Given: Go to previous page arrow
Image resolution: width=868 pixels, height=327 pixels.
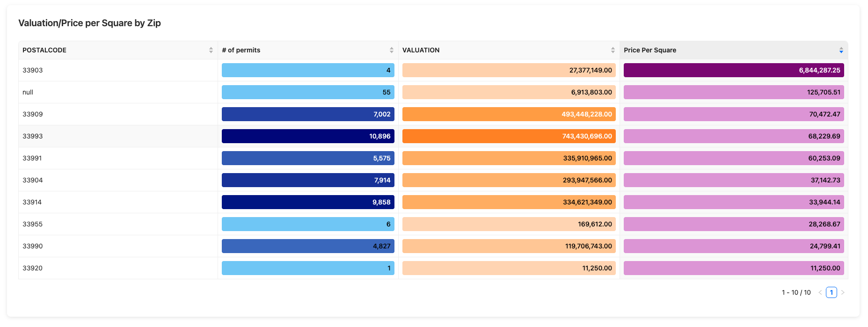Looking at the screenshot, I should [x=820, y=292].
